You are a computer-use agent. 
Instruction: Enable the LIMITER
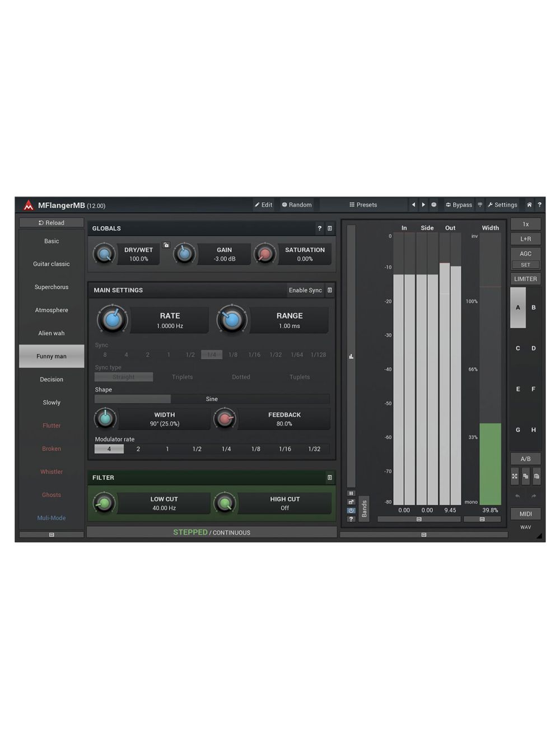tap(525, 279)
